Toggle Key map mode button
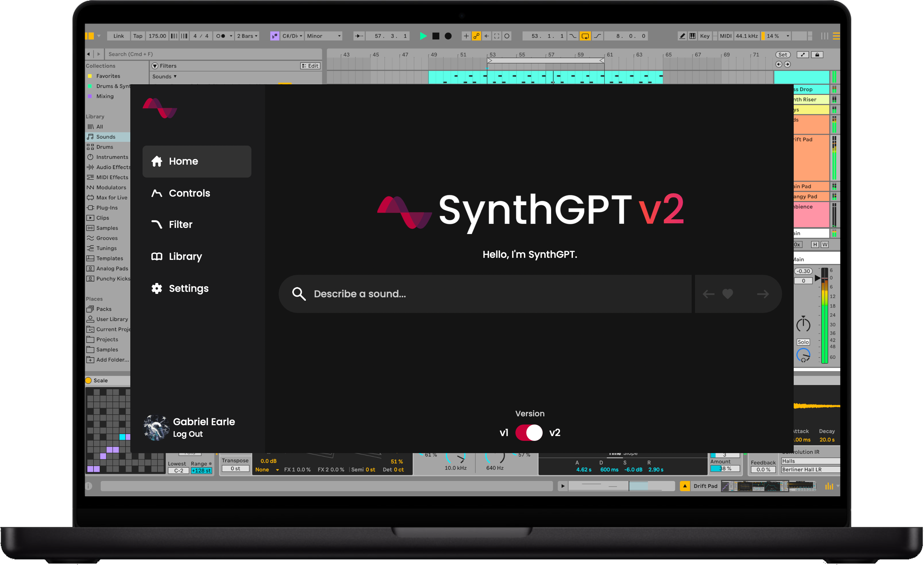Viewport: 924px width, 565px height. tap(705, 36)
